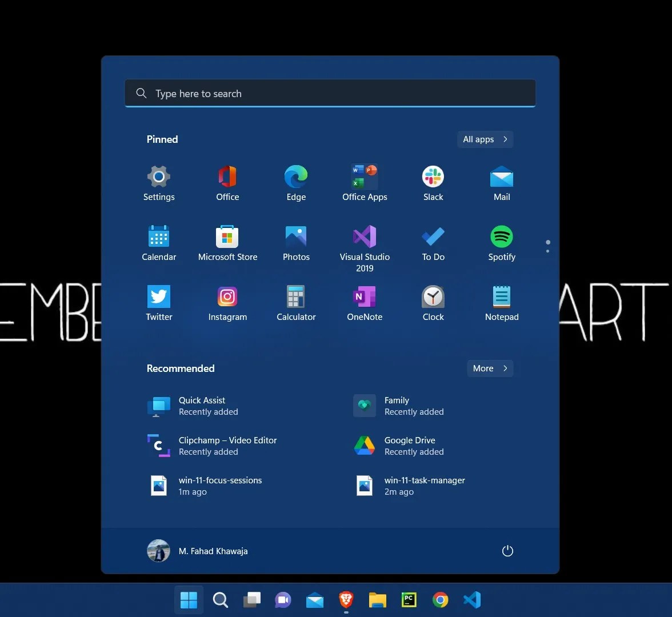Viewport: 672px width, 617px height.
Task: Open Mail from the taskbar
Action: pyautogui.click(x=314, y=600)
